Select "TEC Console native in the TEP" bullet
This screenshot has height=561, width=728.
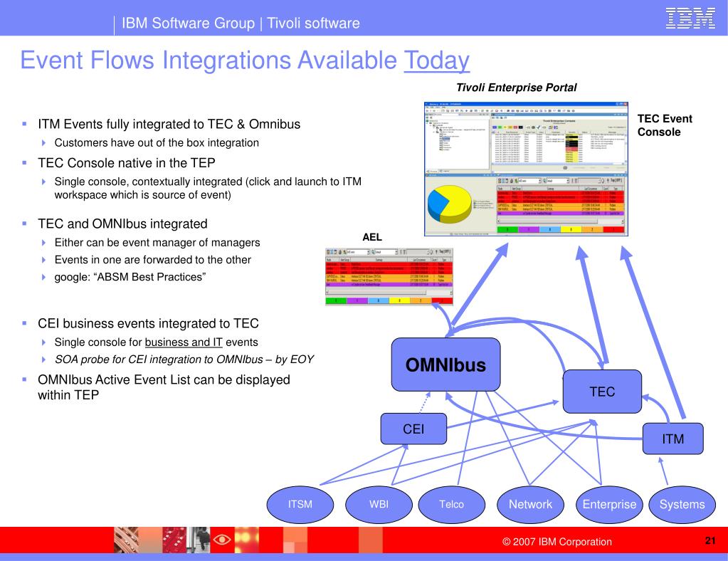click(126, 163)
